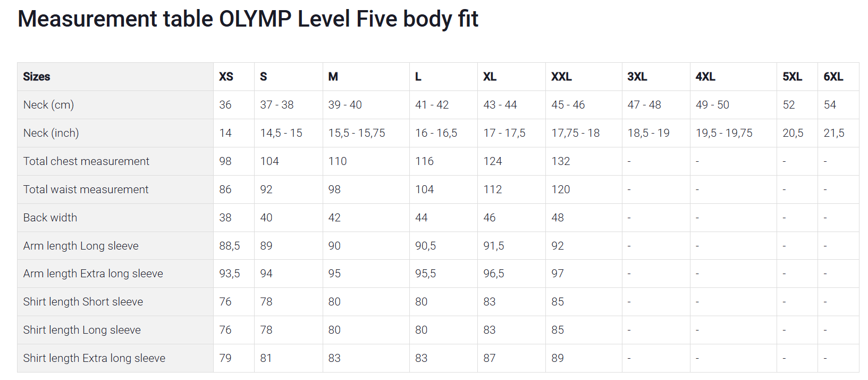Select the 'Sizes' header cell
Screen dimensions: 868x380
click(x=37, y=77)
